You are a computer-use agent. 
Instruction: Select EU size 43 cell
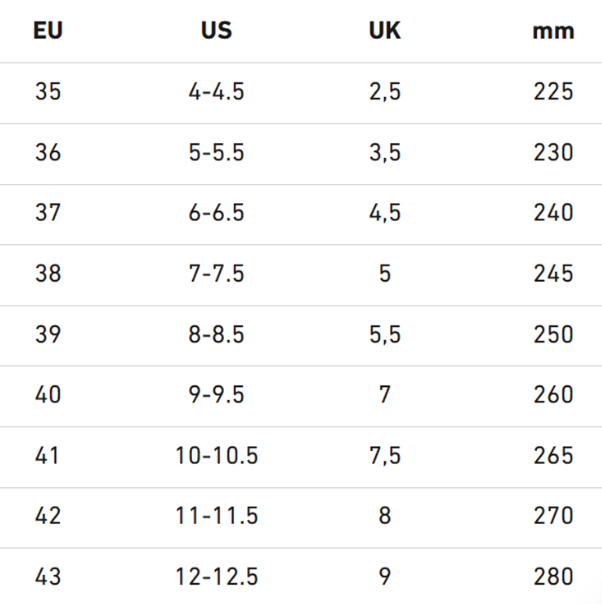48,577
